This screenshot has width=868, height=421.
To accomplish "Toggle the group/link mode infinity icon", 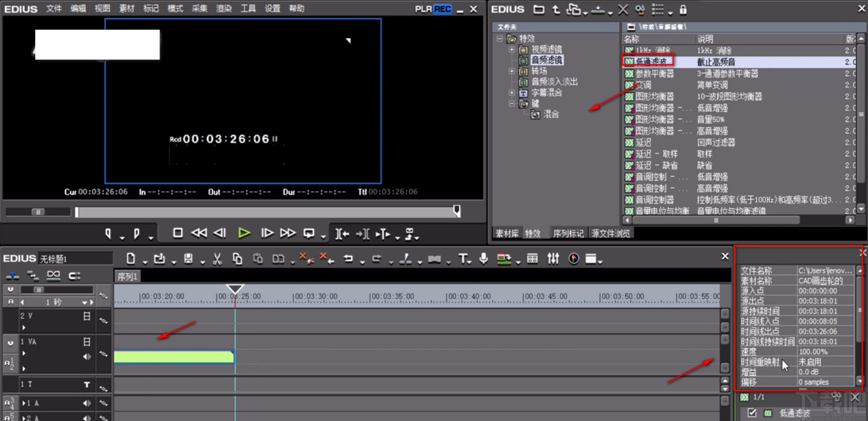I will tap(53, 276).
